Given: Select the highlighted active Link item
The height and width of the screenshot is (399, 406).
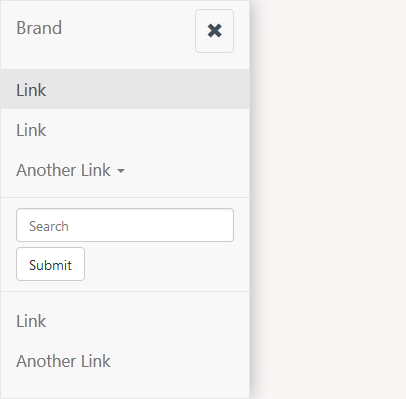Looking at the screenshot, I should tap(125, 89).
